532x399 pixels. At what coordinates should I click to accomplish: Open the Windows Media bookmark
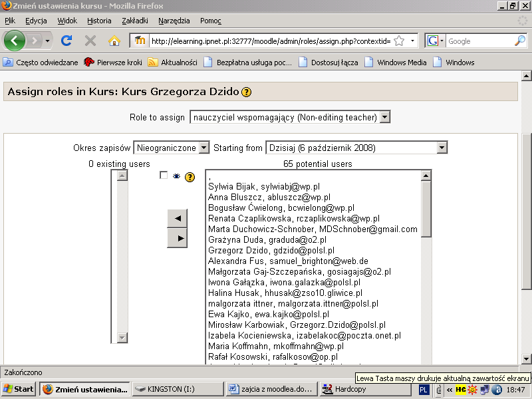[396, 63]
